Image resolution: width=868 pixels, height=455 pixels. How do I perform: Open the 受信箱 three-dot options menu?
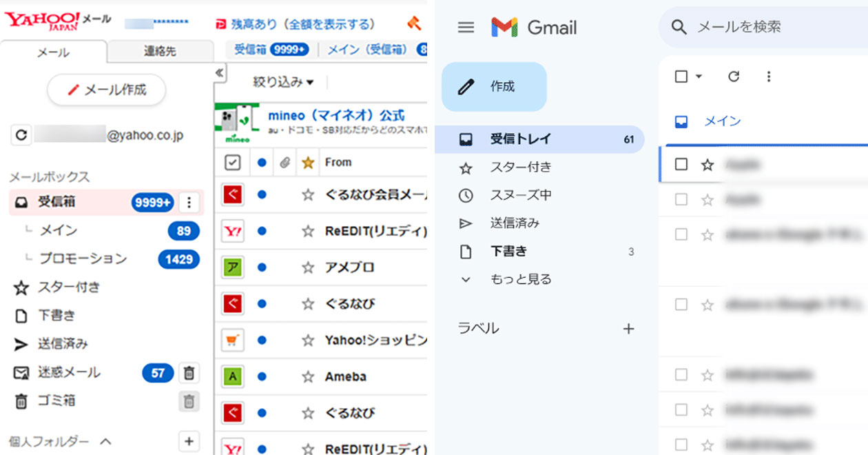(189, 202)
